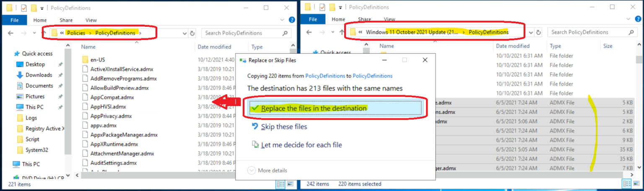Viewport: 644px width, 191px height.
Task: Open Home tab in left window
Action: (x=40, y=20)
